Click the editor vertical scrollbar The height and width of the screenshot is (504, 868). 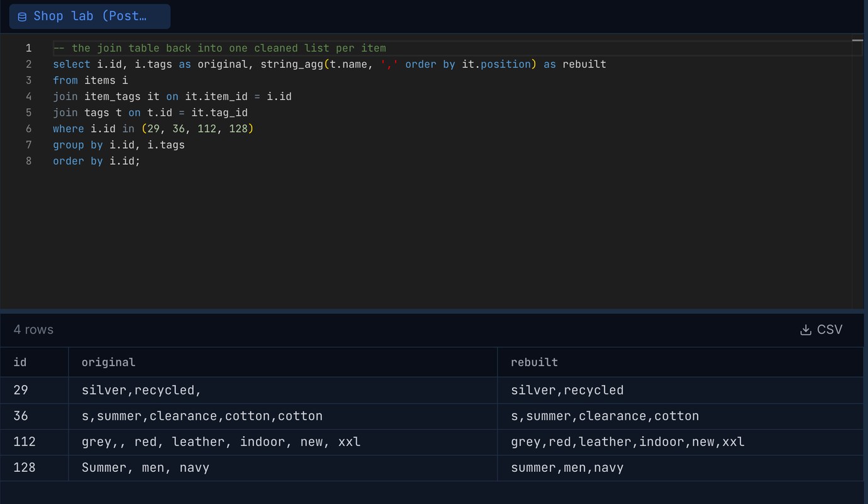click(x=857, y=171)
